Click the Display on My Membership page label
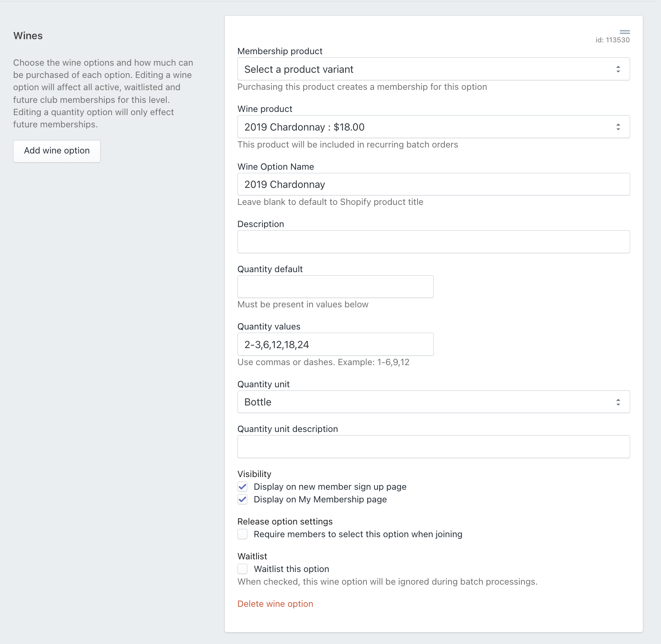 click(x=320, y=499)
